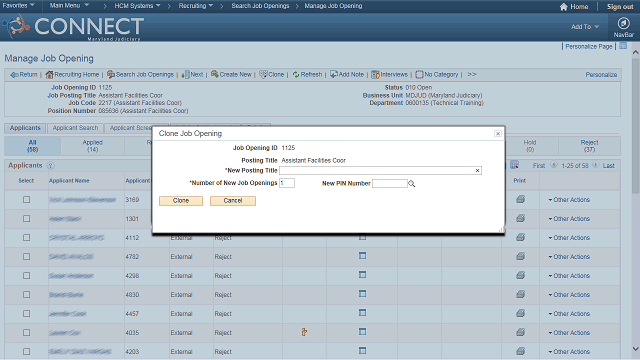The image size is (640, 360).
Task: Expand Other Actions for applicant 1301
Action: [x=569, y=219]
